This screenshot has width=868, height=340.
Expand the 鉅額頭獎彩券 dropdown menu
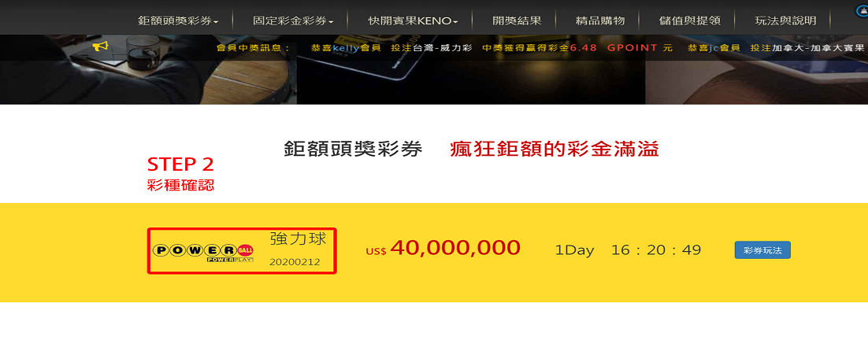coord(178,21)
